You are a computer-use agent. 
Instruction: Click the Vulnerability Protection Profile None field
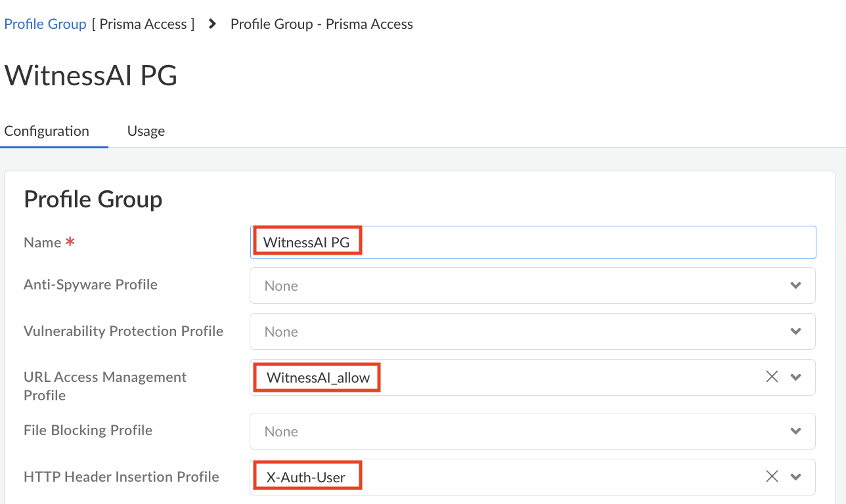point(512,331)
